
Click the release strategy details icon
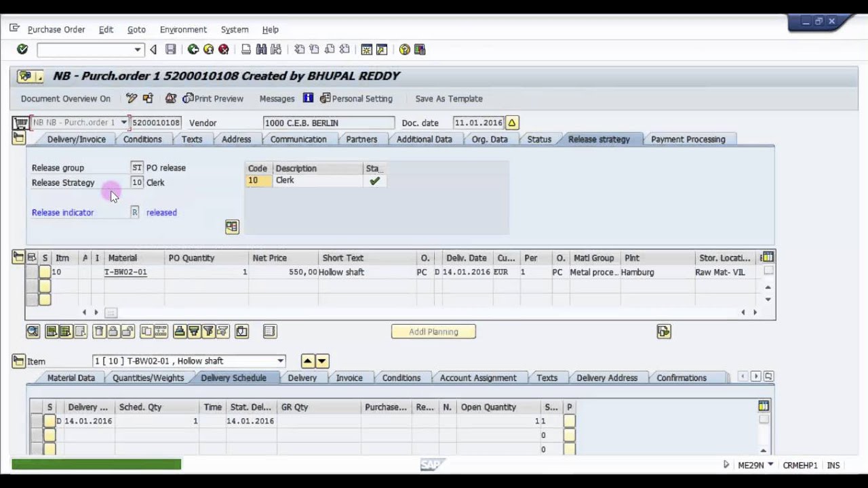pyautogui.click(x=232, y=227)
